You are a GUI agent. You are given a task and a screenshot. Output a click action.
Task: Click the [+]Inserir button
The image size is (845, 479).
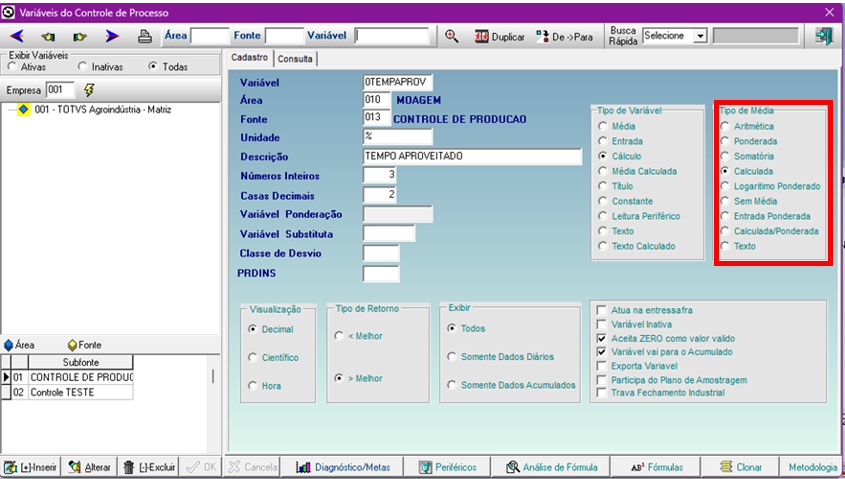pos(31,467)
